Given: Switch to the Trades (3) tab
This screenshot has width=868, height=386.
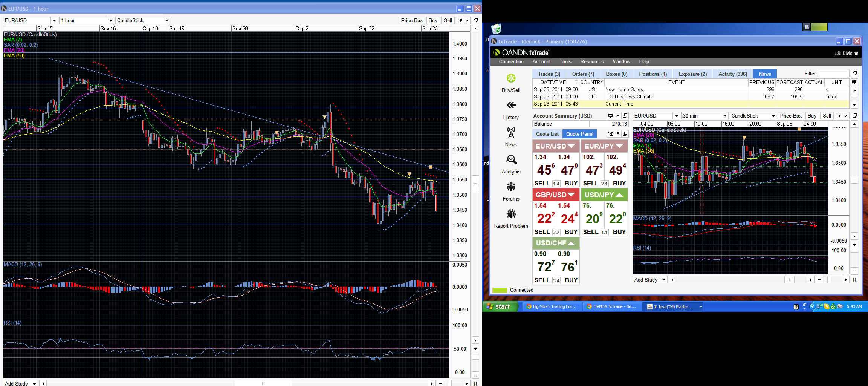Looking at the screenshot, I should click(x=549, y=74).
